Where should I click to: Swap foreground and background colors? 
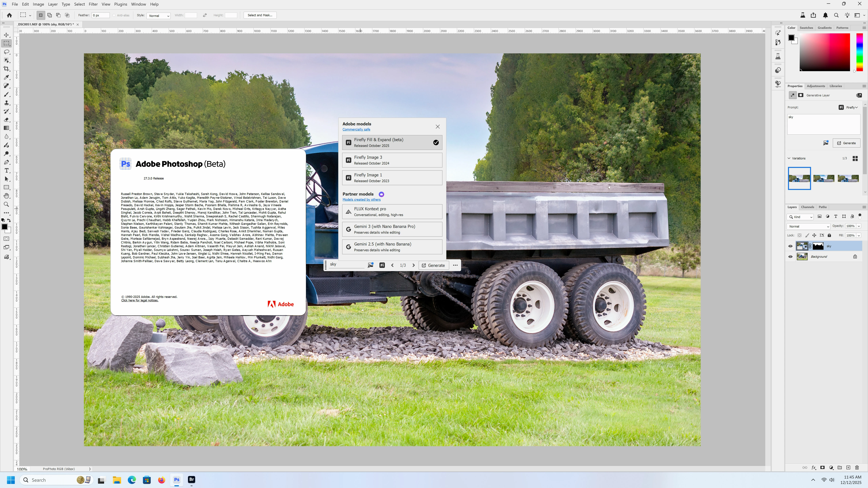point(9,220)
